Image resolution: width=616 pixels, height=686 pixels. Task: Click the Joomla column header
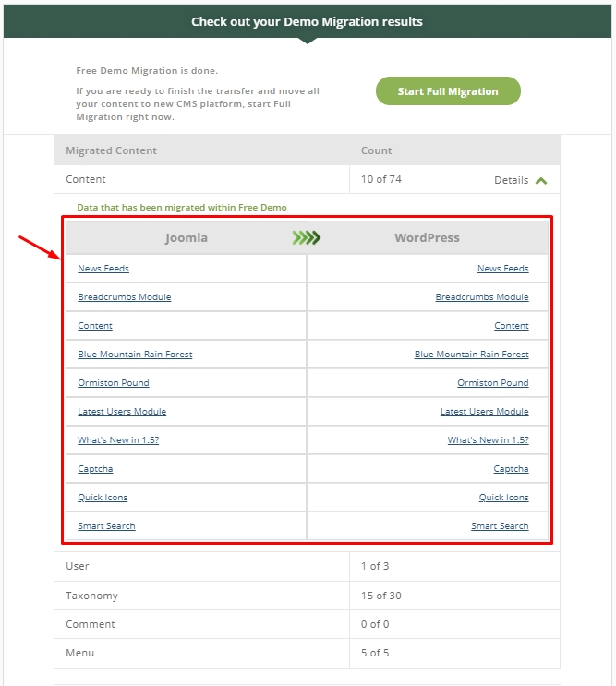[187, 237]
